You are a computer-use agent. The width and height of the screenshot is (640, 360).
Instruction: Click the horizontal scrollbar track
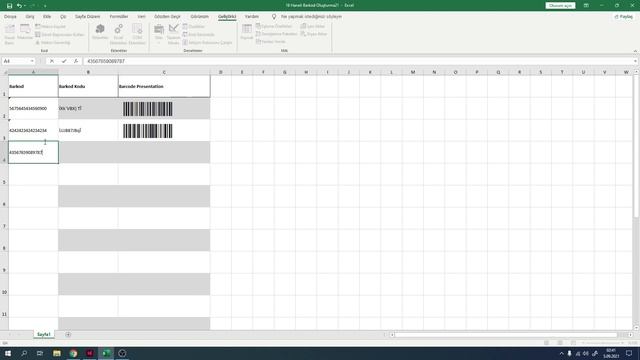point(506,335)
